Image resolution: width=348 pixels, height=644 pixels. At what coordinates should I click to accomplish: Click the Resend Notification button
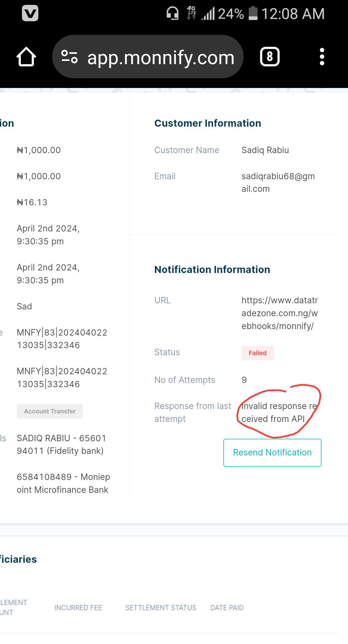272,453
